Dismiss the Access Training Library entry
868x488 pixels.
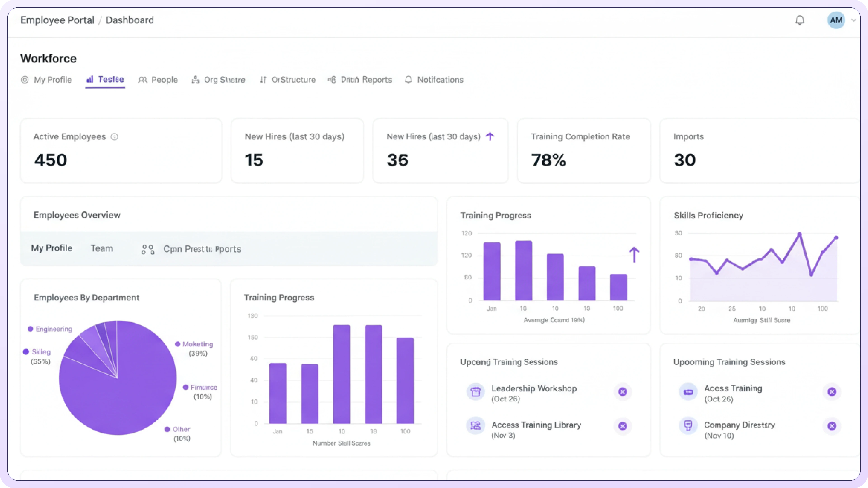click(622, 426)
